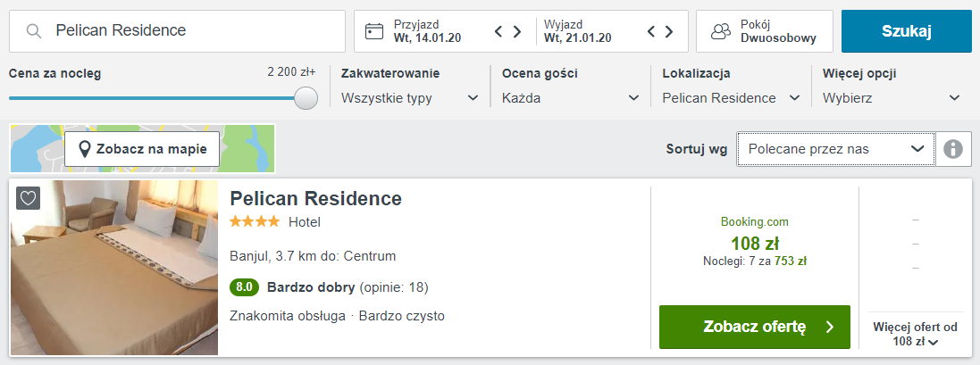Open the check-in calendar icon
Image resolution: width=980 pixels, height=365 pixels.
[x=374, y=31]
